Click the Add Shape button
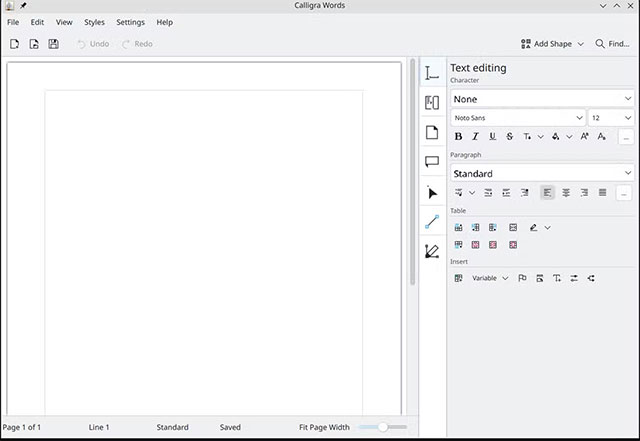The height and width of the screenshot is (441, 640). 552,44
